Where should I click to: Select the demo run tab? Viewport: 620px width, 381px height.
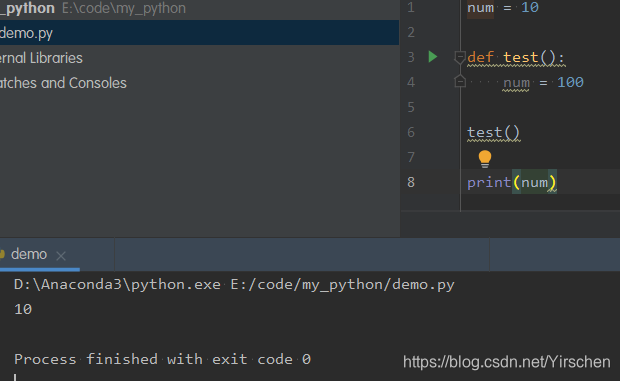click(29, 254)
